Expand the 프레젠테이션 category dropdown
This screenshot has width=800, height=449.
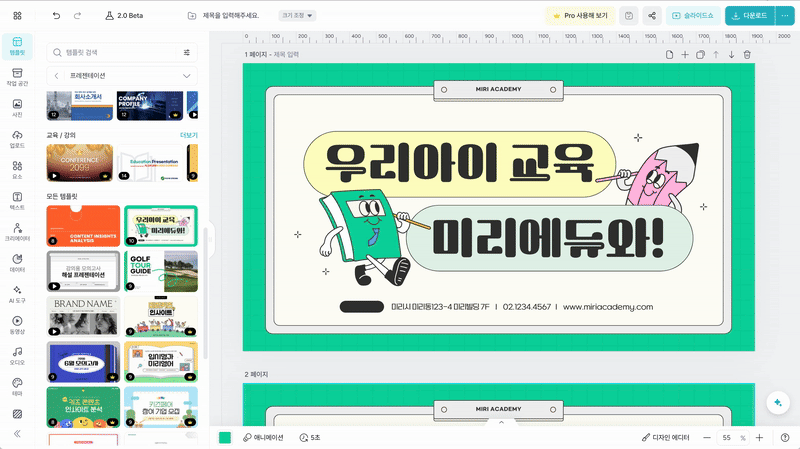(x=186, y=76)
